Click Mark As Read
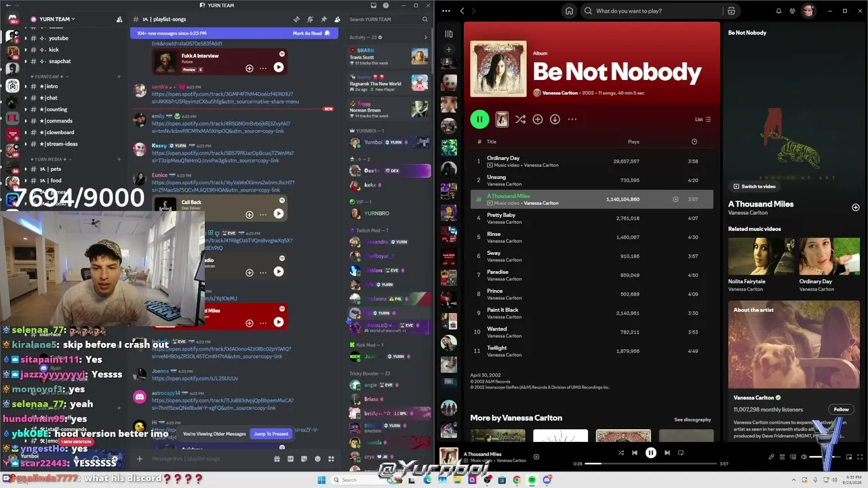The image size is (868, 488). [x=311, y=33]
